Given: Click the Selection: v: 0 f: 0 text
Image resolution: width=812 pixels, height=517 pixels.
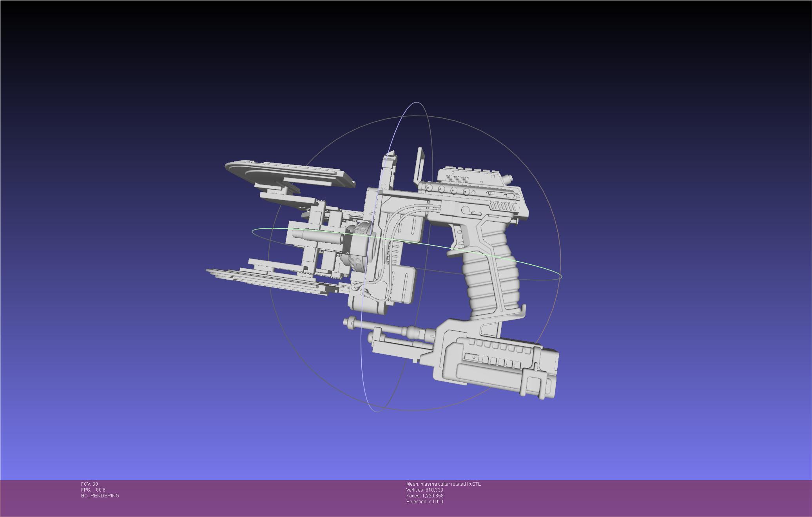Looking at the screenshot, I should [424, 502].
